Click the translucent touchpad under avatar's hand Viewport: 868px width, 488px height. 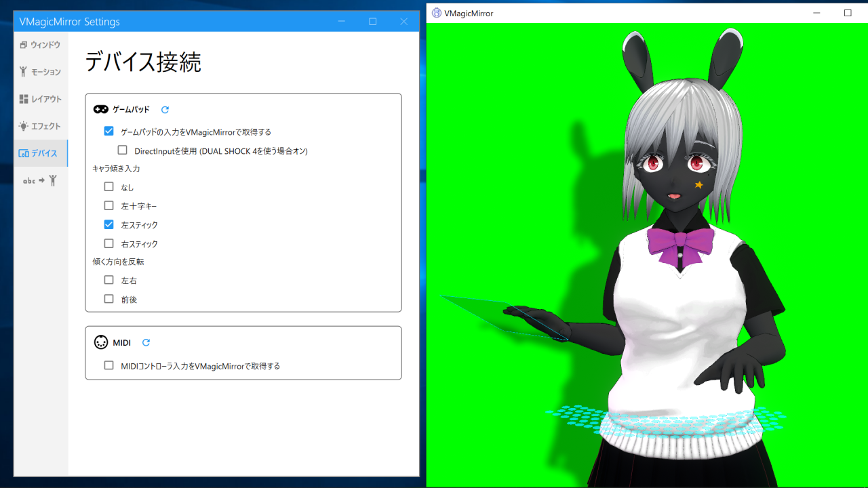coord(505,317)
